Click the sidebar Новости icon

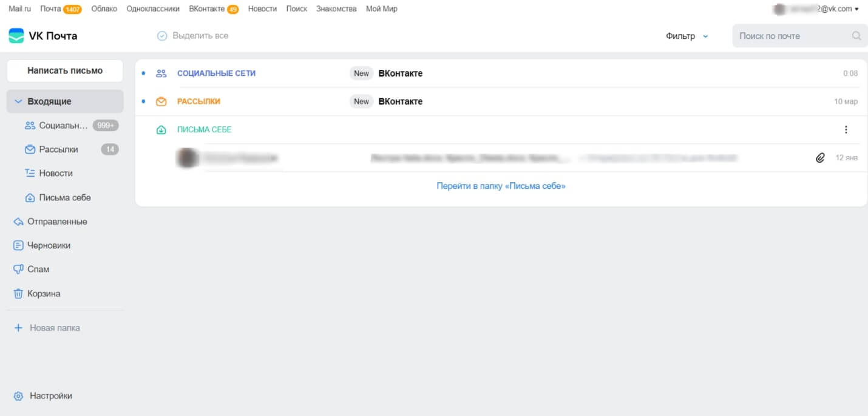30,173
